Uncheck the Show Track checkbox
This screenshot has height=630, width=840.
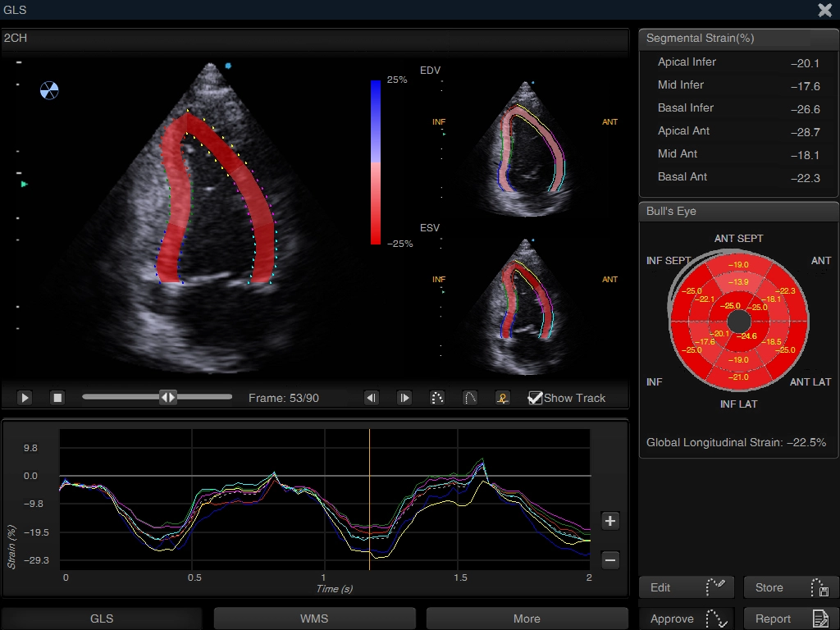(x=535, y=398)
